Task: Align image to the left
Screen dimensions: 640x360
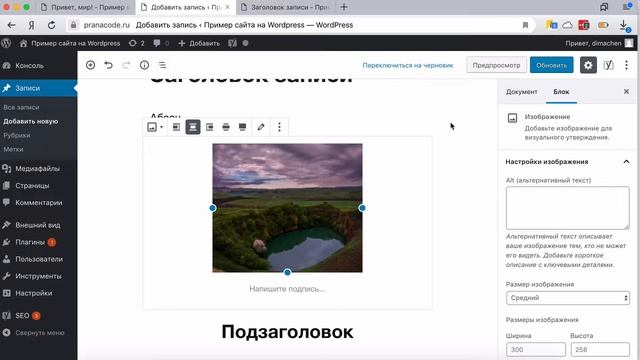Action: tap(176, 127)
